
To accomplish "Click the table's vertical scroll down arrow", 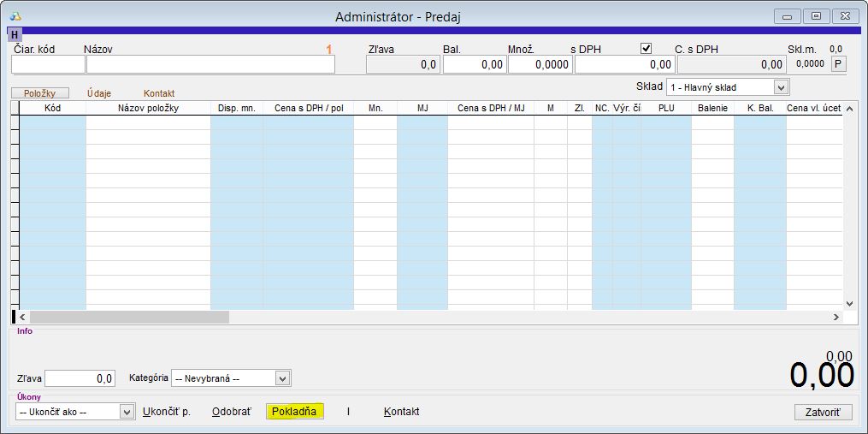I will [x=849, y=303].
